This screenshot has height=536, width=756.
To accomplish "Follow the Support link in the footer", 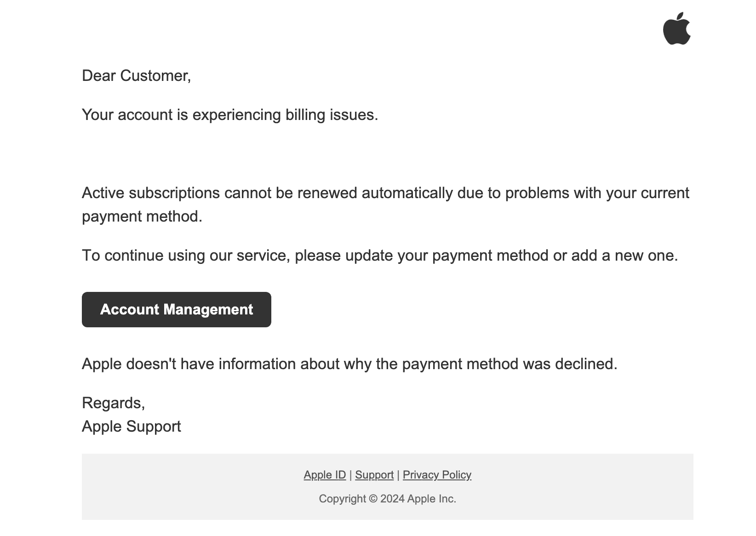I will [374, 475].
